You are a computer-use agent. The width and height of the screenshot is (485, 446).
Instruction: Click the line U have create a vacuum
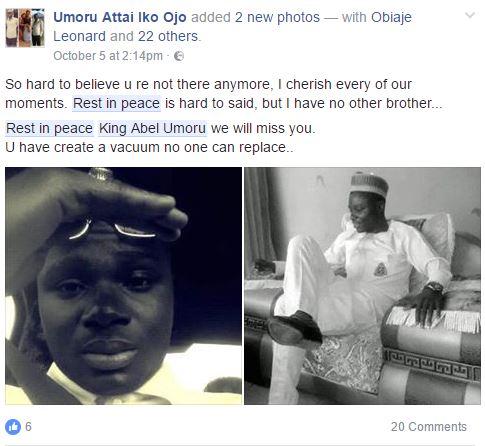click(x=149, y=147)
